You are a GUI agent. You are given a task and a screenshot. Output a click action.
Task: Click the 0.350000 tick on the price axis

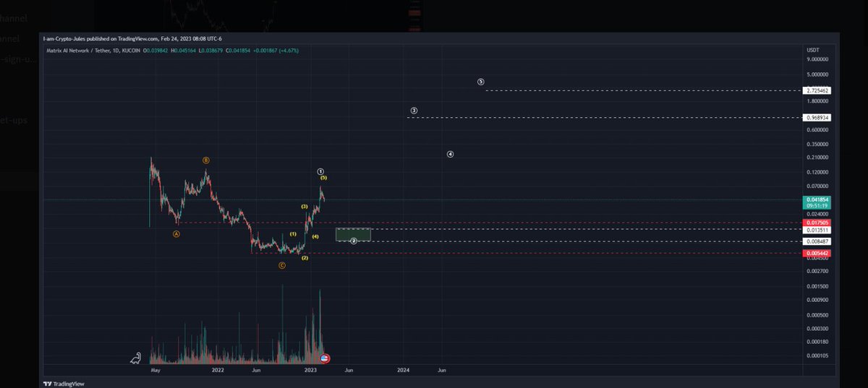(818, 145)
